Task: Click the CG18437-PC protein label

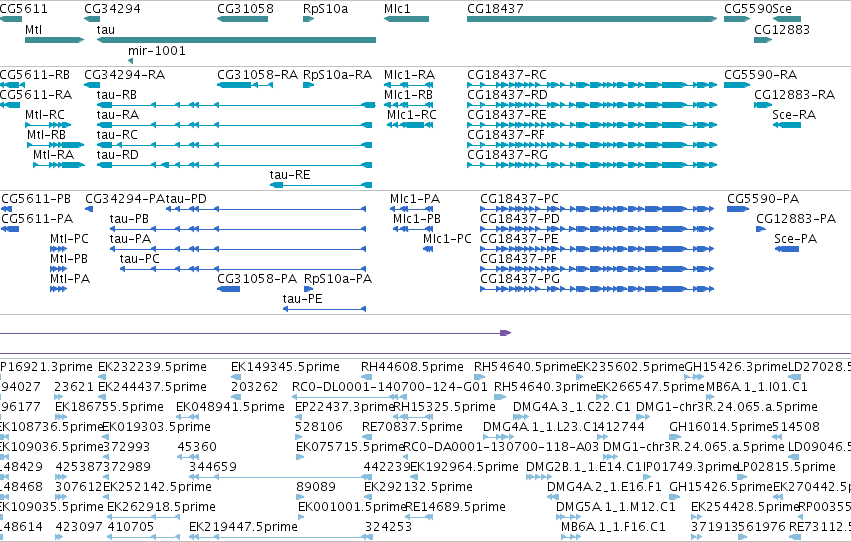Action: tap(519, 199)
